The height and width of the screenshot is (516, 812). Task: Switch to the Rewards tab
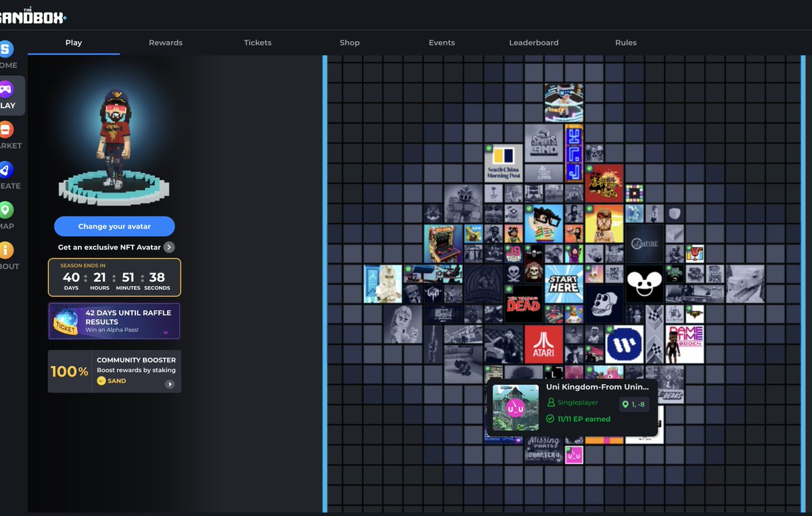click(166, 43)
